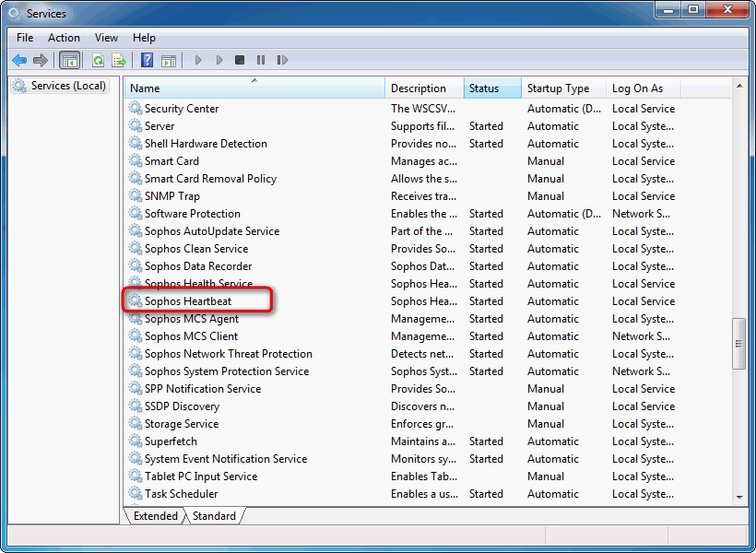Click the Stop Service square icon

click(x=240, y=60)
